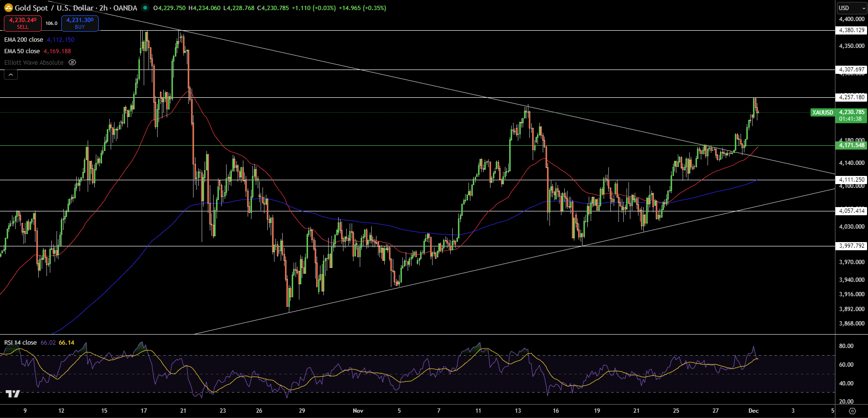
Task: Open the USD currency dropdown
Action: point(851,8)
